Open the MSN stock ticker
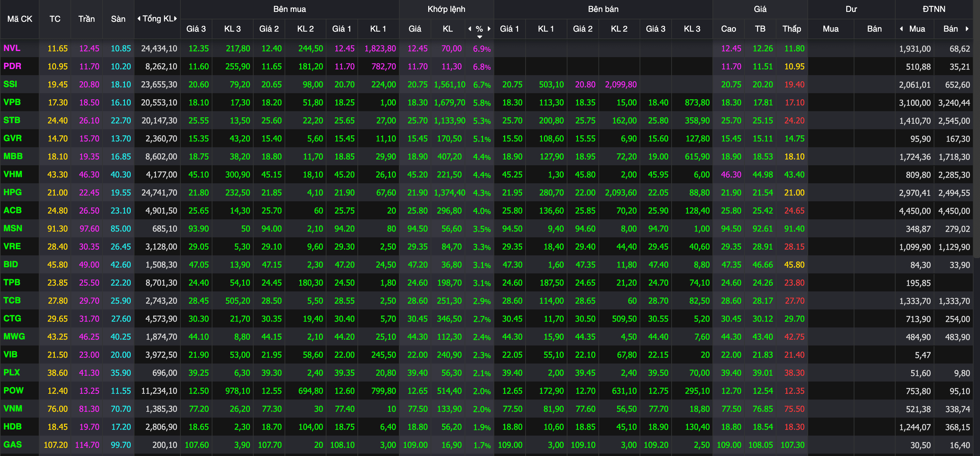The image size is (980, 456). pos(13,229)
